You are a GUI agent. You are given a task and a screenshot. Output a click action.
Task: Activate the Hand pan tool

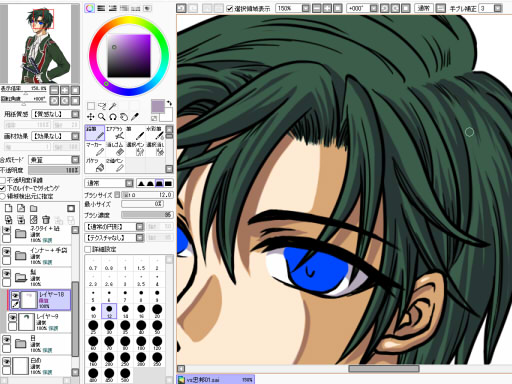[124, 117]
